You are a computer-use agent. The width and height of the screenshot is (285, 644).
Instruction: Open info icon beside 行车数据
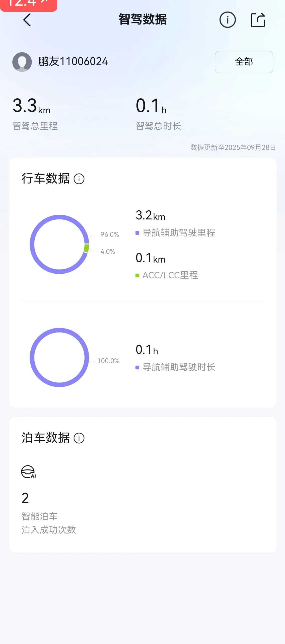[x=79, y=179]
